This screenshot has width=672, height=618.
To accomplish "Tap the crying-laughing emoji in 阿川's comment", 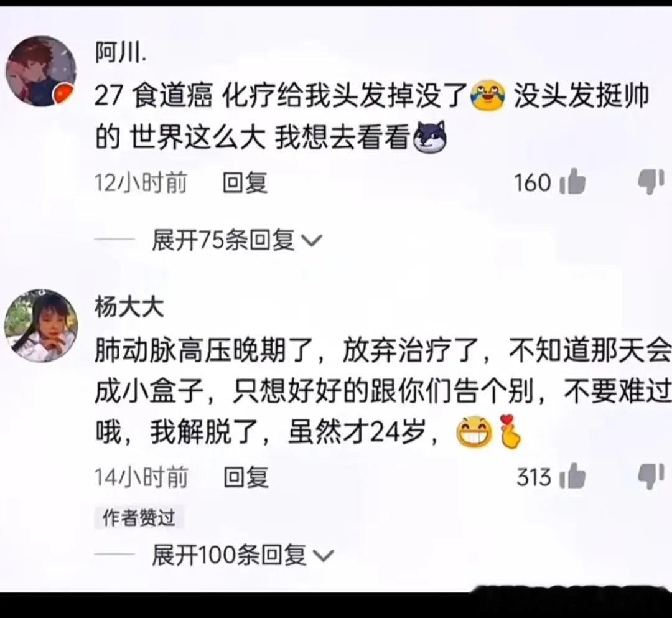I will click(488, 96).
